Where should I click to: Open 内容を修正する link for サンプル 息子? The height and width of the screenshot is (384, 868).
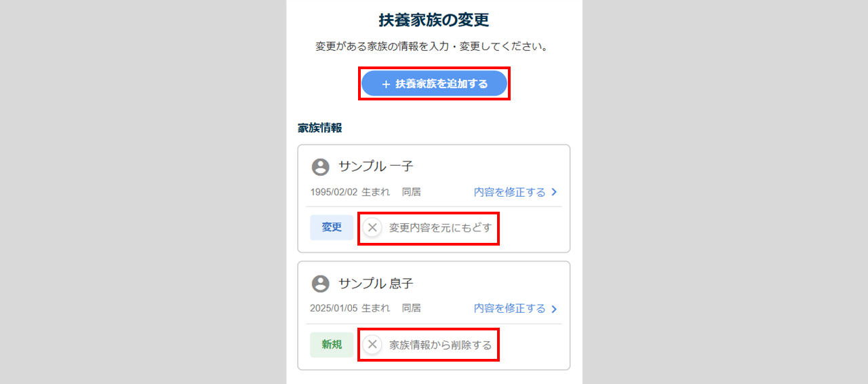509,309
